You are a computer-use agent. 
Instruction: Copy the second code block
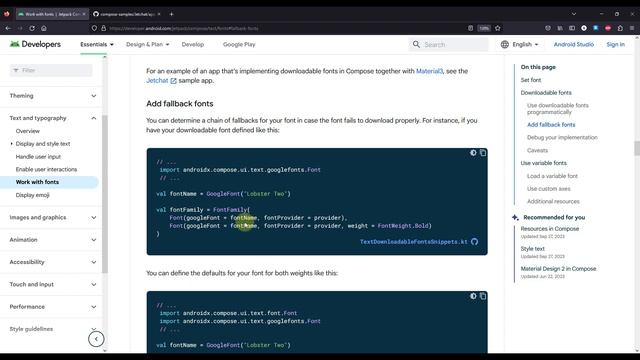pos(483,296)
